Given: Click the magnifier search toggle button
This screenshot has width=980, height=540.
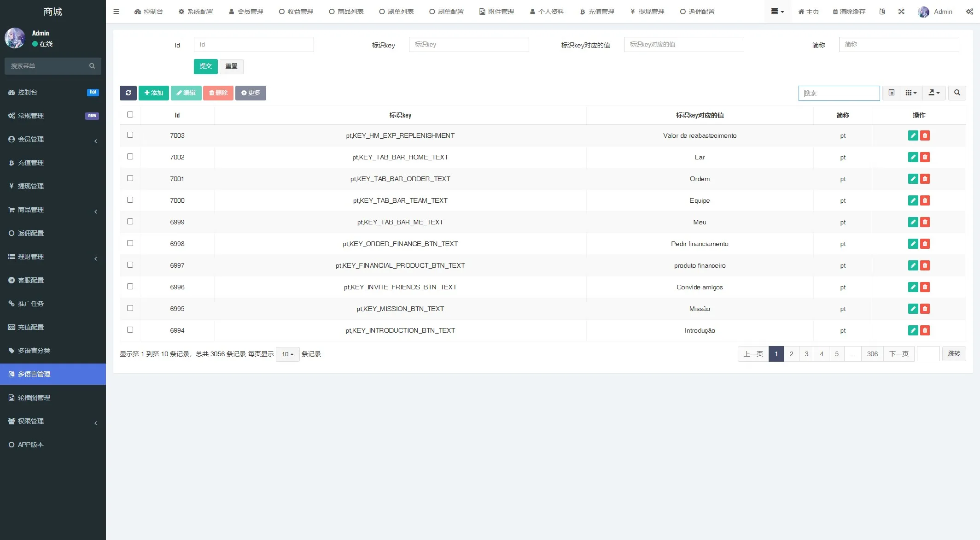Looking at the screenshot, I should (957, 93).
